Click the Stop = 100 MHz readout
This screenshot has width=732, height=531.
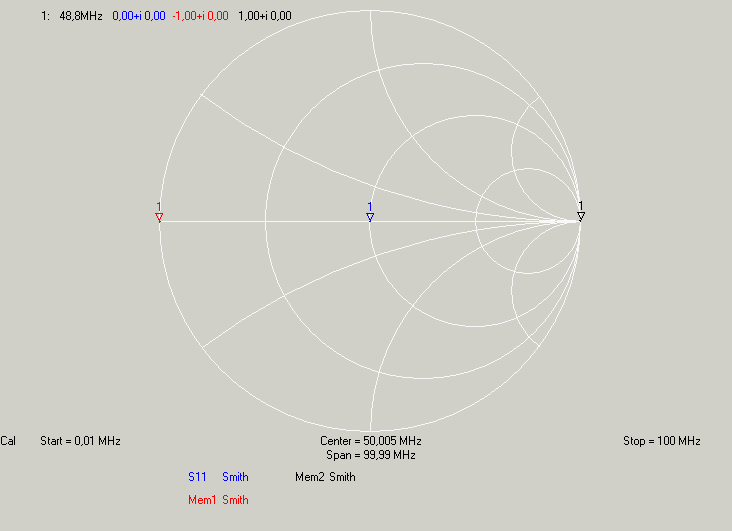click(662, 441)
